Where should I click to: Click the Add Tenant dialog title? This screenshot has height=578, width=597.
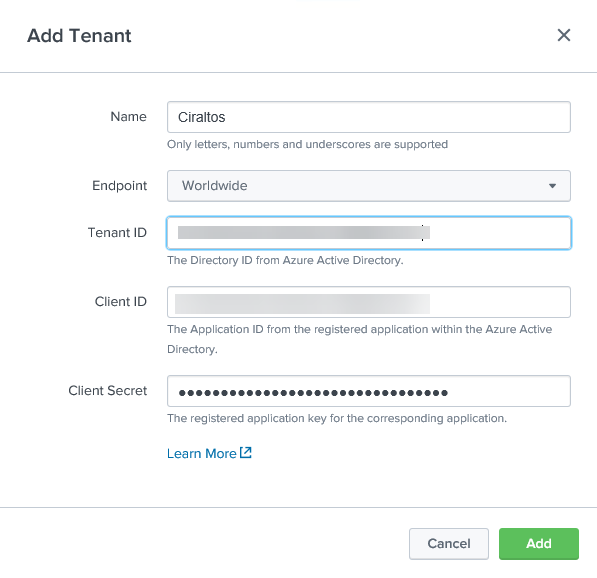pyautogui.click(x=79, y=36)
